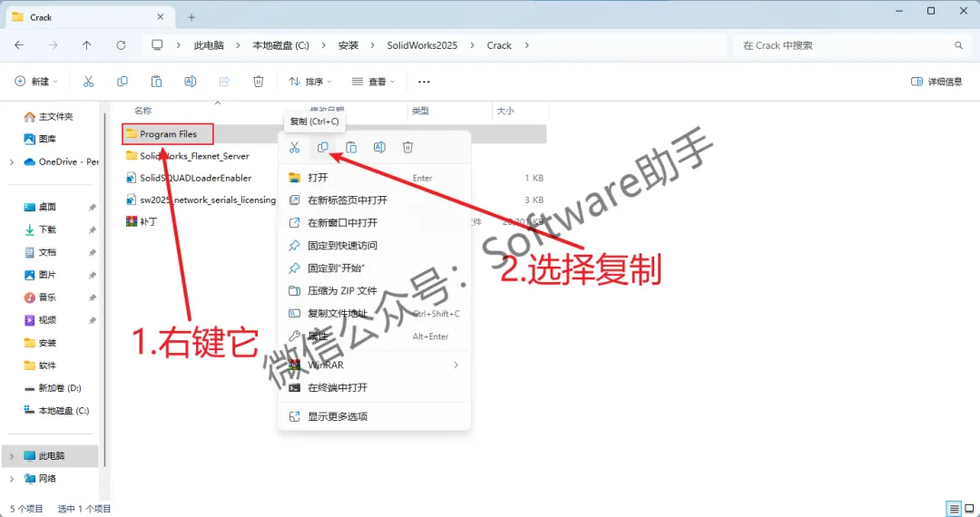This screenshot has width=980, height=517.
Task: Click 此电脑 in the address bar
Action: (x=209, y=45)
